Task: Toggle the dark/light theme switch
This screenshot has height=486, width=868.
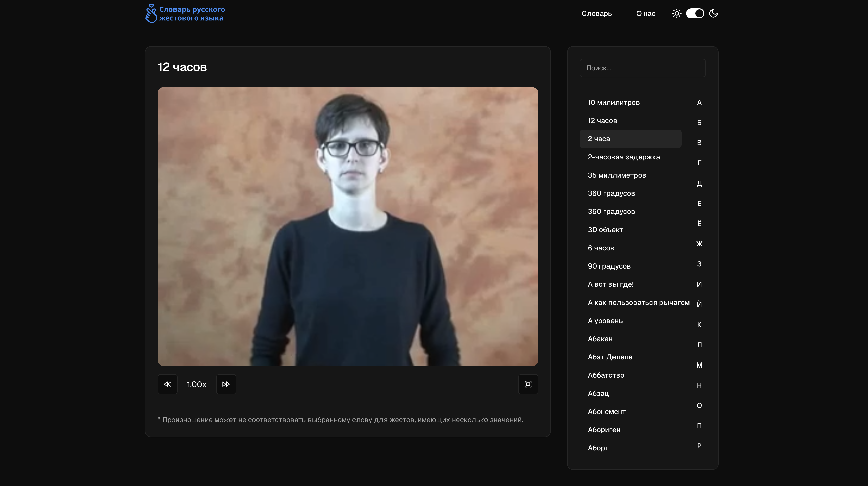Action: coord(695,13)
